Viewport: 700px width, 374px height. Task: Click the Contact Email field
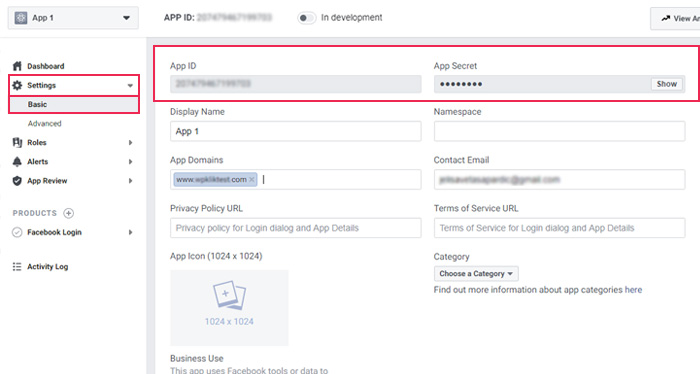(x=559, y=179)
